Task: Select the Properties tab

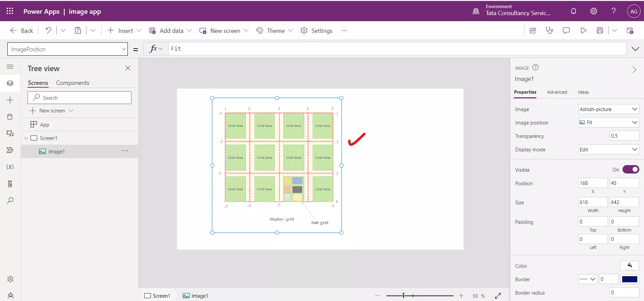Action: (525, 92)
